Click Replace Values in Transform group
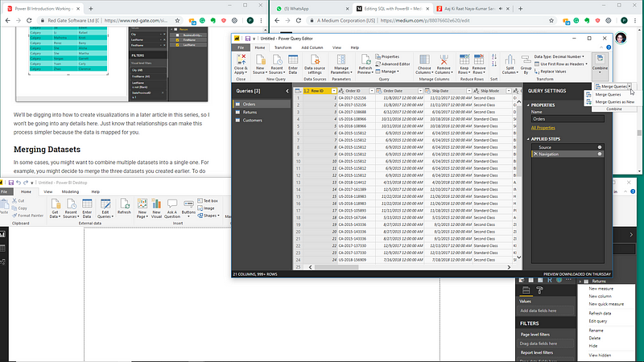Viewport: 644px width, 362px height. pos(551,72)
